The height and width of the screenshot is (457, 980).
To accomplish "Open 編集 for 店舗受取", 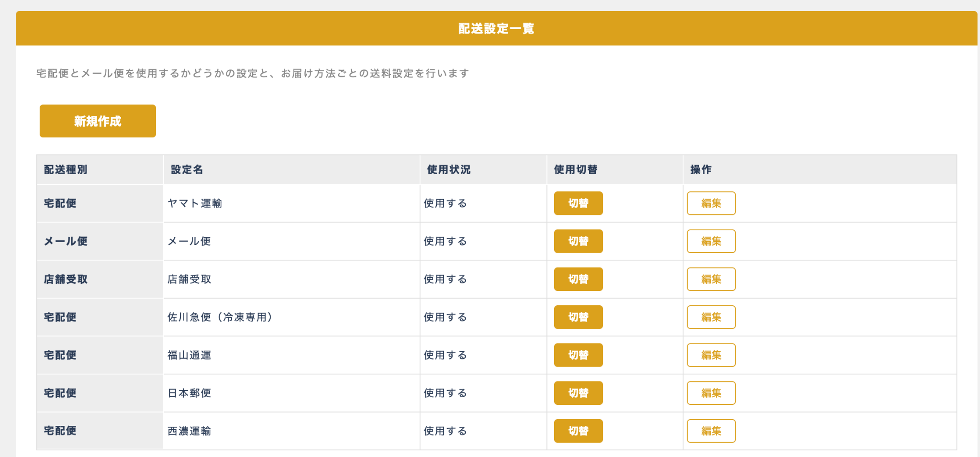I will [711, 279].
